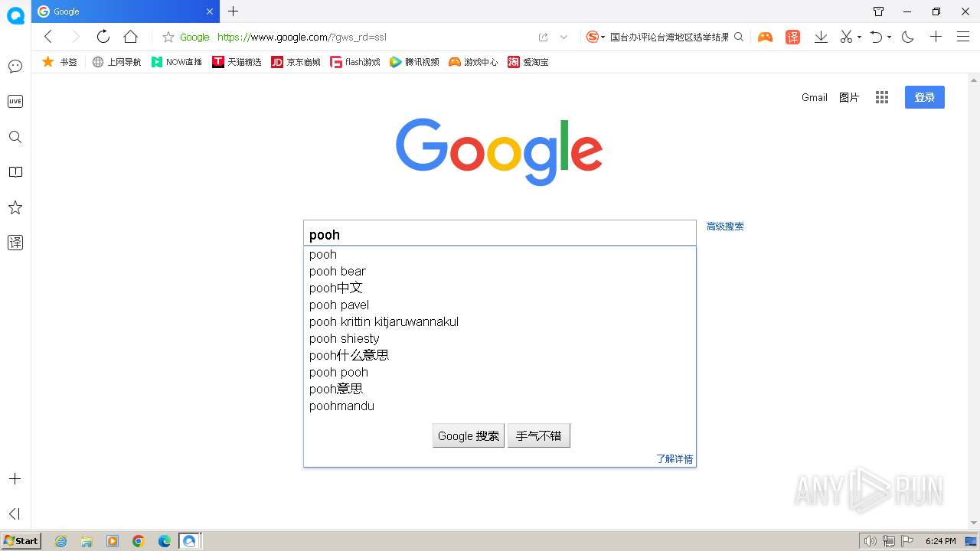Open the browser hamburger menu
The height and width of the screenshot is (551, 980).
coord(963,37)
